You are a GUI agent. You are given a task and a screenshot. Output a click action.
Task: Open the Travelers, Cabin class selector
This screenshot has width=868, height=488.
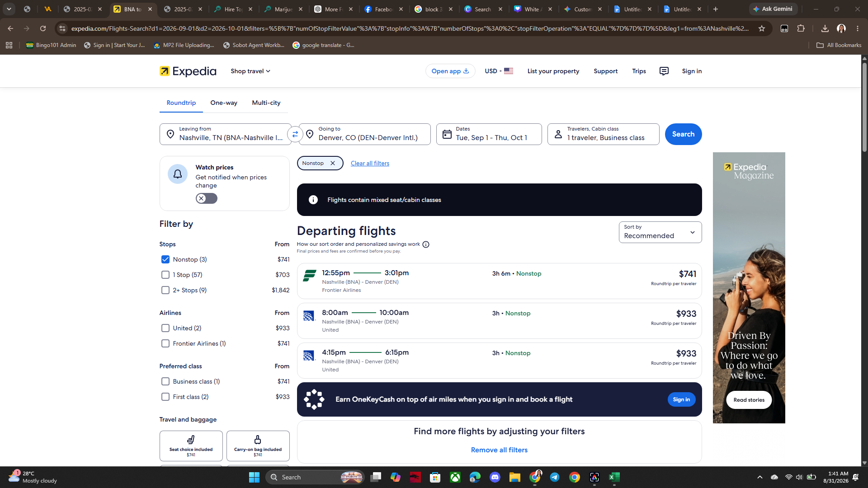(603, 134)
